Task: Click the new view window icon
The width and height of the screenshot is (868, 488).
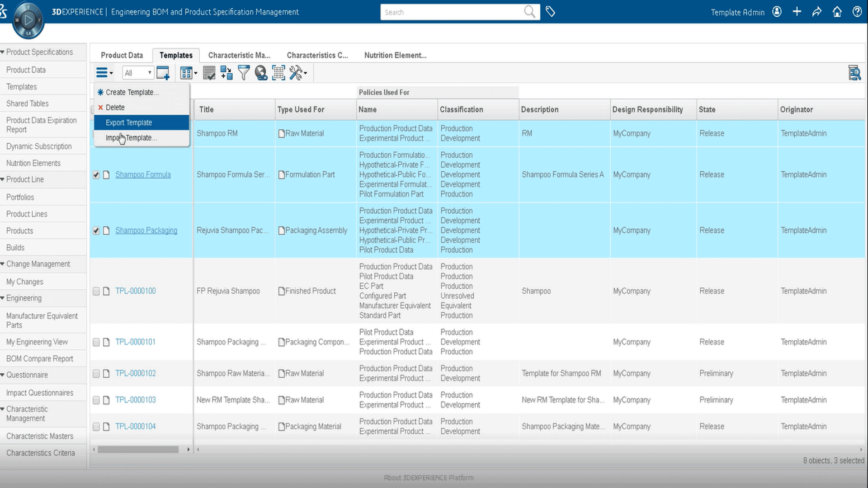Action: pos(163,73)
